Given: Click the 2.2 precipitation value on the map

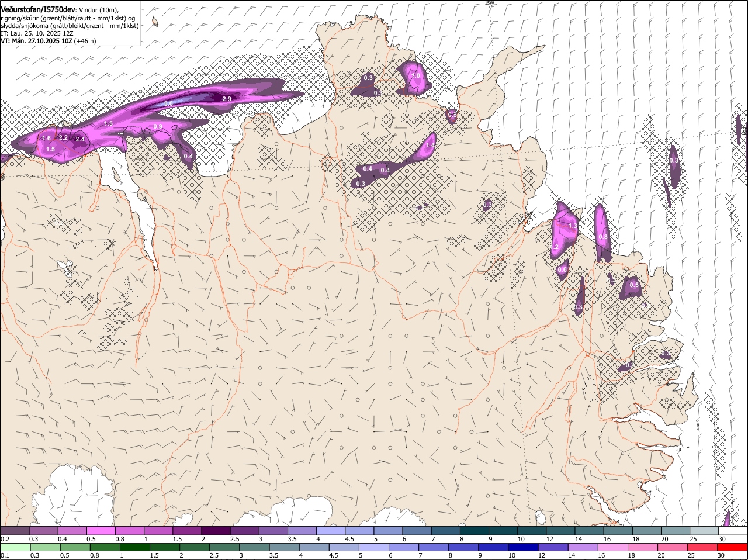Looking at the screenshot, I should click(x=64, y=138).
